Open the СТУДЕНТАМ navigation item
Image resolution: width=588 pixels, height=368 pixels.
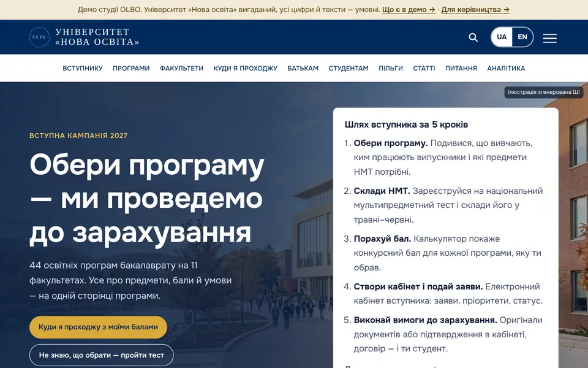click(349, 68)
